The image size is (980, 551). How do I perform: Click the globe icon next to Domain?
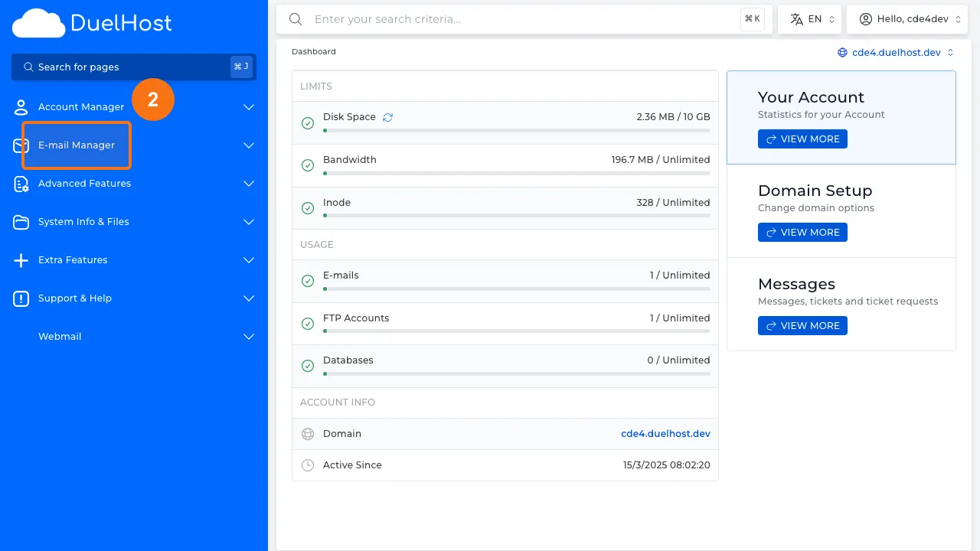308,434
